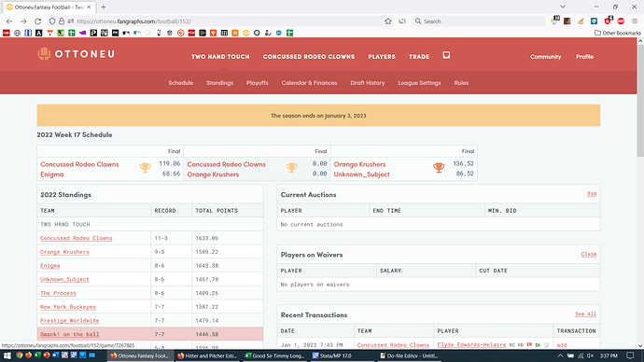Go to the Standings subpage
This screenshot has height=362, width=644.
219,82
